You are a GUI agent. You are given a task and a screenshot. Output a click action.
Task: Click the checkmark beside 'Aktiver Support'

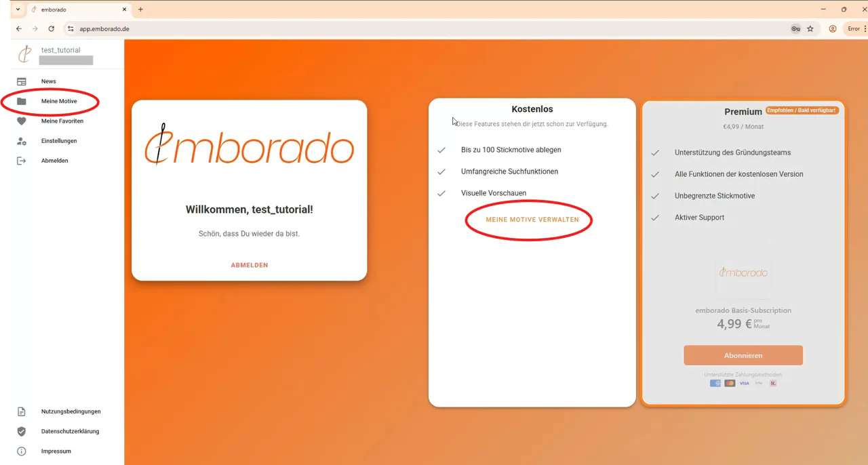pyautogui.click(x=655, y=218)
